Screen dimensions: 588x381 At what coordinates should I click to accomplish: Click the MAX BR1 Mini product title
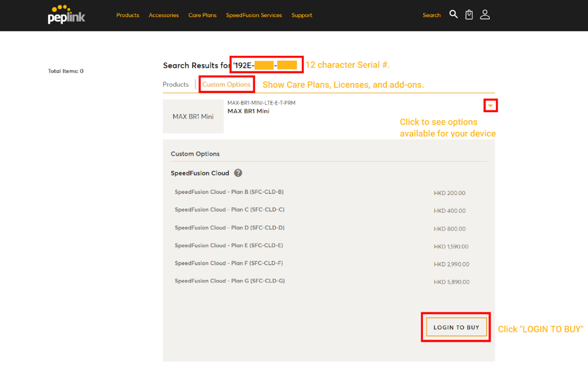248,111
